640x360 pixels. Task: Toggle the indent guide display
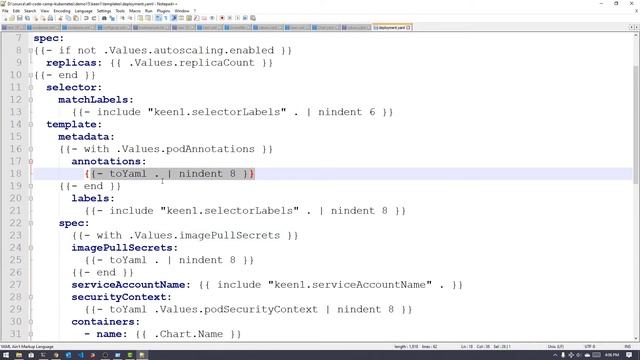[x=174, y=18]
